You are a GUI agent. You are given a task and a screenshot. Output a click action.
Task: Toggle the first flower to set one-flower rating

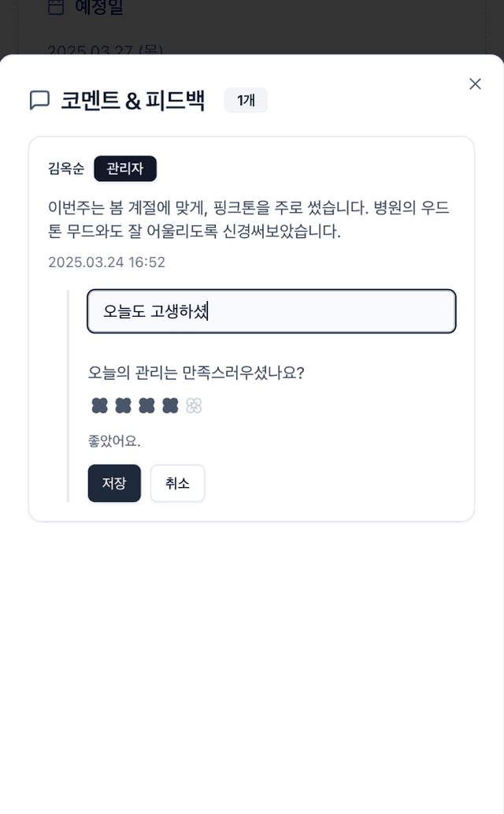coord(99,405)
